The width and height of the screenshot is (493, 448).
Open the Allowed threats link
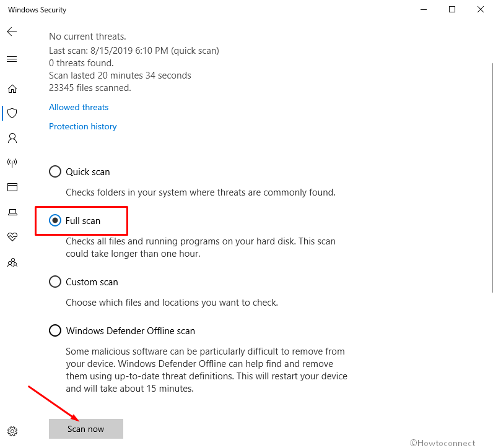[79, 107]
